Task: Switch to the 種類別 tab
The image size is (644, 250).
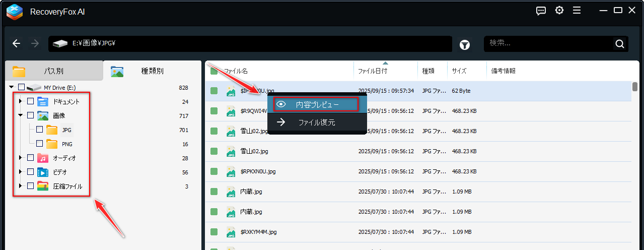Action: coord(152,71)
